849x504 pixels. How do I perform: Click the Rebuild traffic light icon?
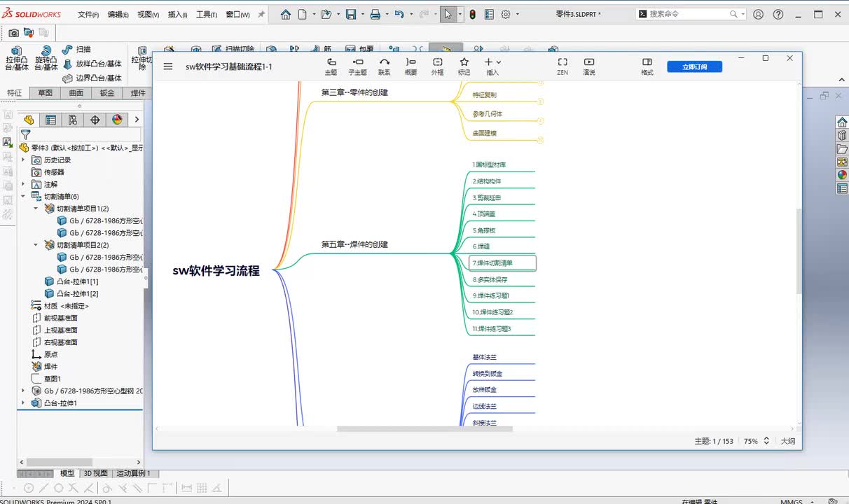click(x=473, y=14)
